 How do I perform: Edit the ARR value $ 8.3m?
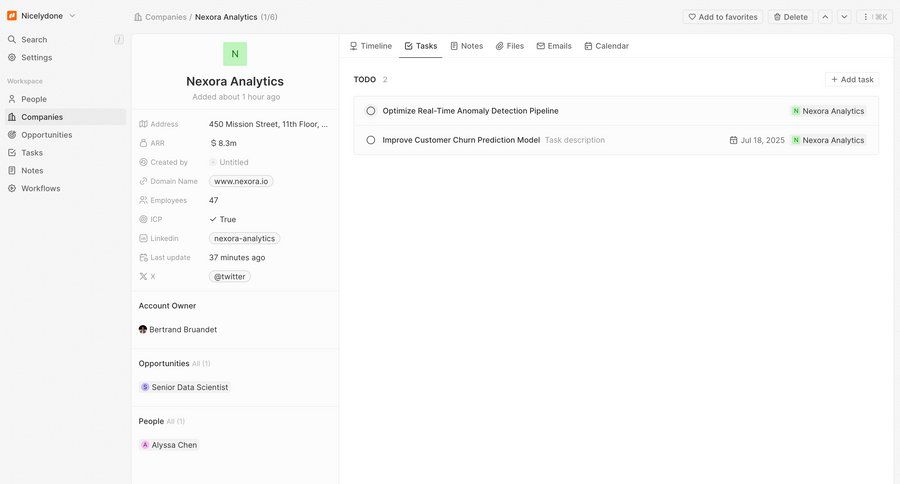(224, 143)
